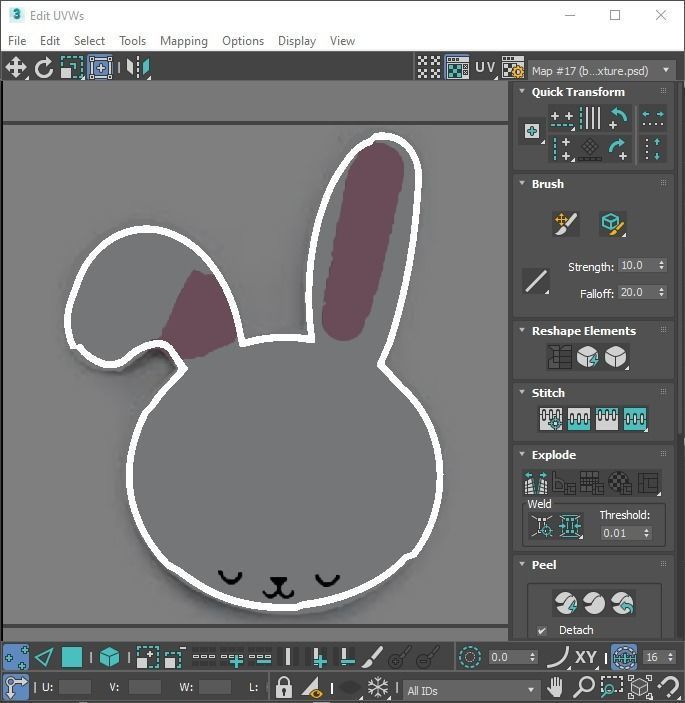Collapse the Reshape Elements rollout
Screen dimensions: 685x703
(522, 330)
